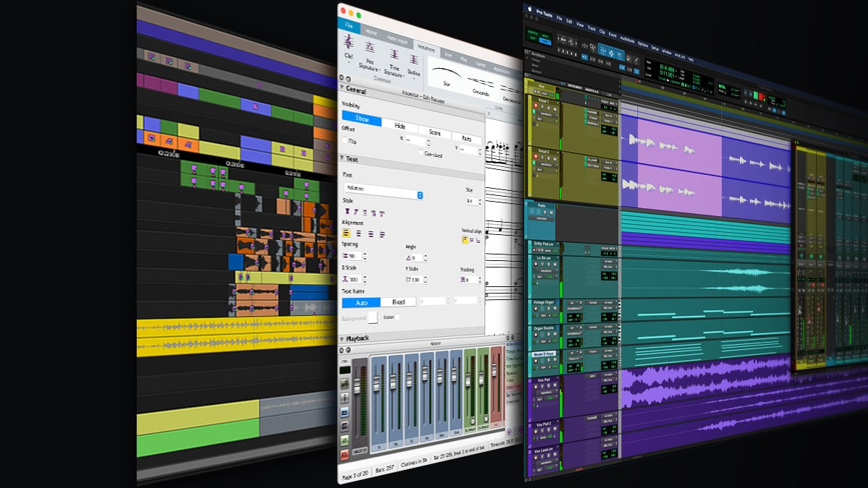
Task: Click the Hide visibility button
Action: pyautogui.click(x=399, y=125)
